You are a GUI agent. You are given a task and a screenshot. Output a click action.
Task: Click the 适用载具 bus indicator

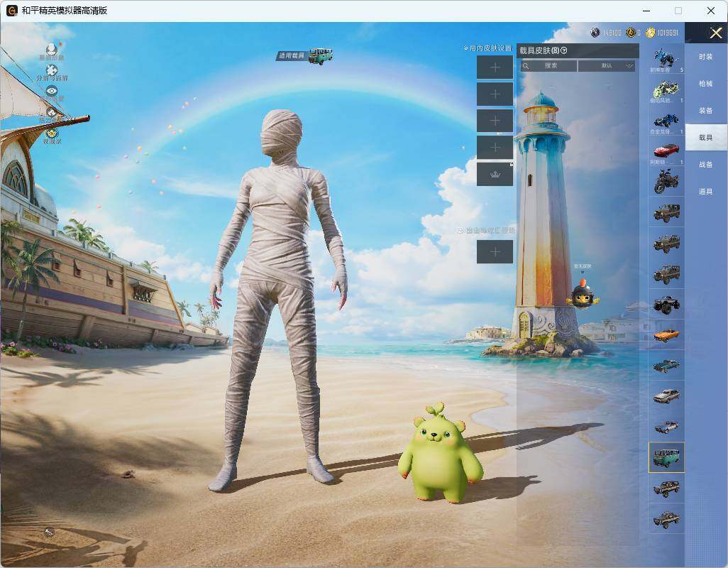point(305,55)
